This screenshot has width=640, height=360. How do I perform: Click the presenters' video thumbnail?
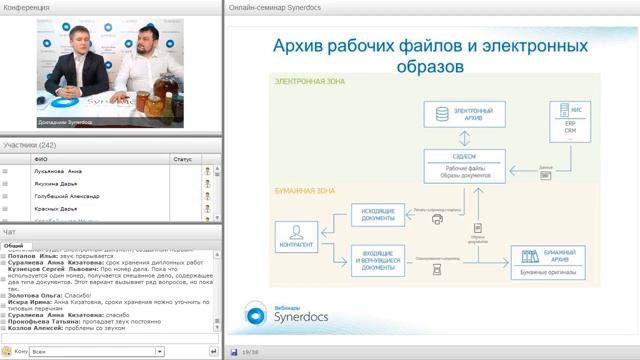point(110,73)
